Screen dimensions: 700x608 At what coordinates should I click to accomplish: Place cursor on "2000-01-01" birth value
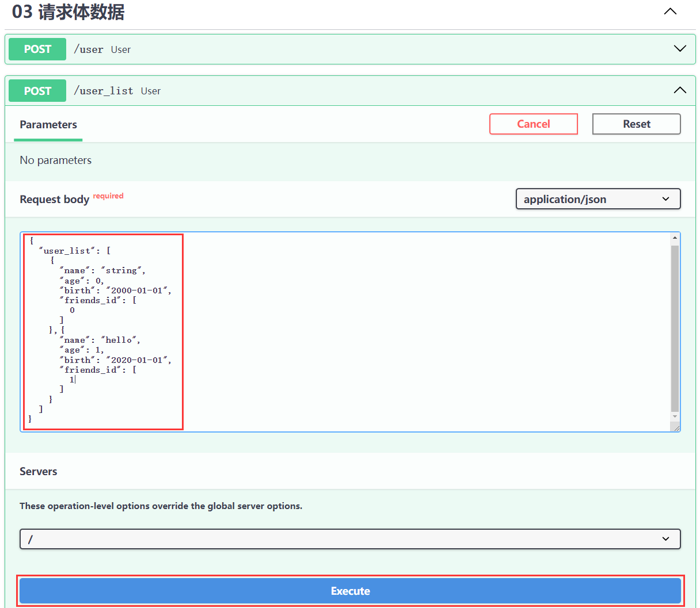tap(137, 290)
